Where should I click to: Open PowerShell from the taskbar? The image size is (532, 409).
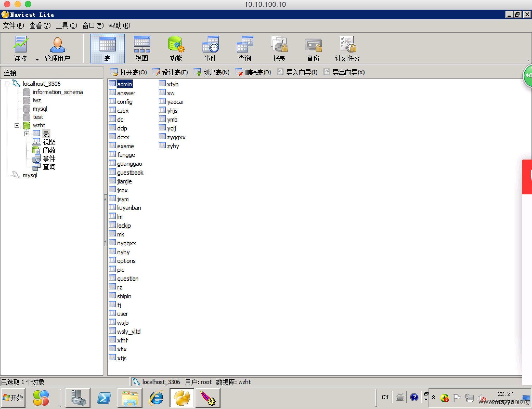point(104,398)
